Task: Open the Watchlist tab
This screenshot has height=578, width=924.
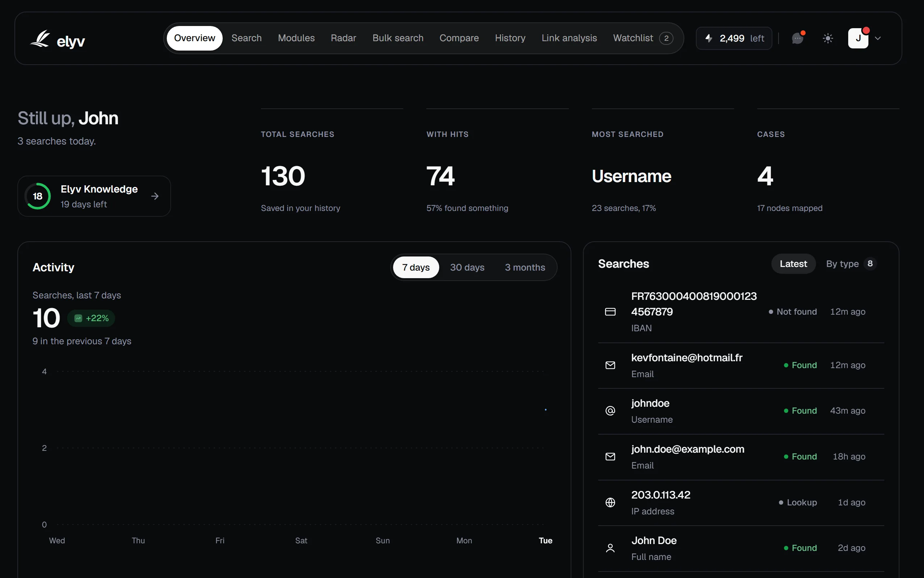Action: (x=643, y=38)
